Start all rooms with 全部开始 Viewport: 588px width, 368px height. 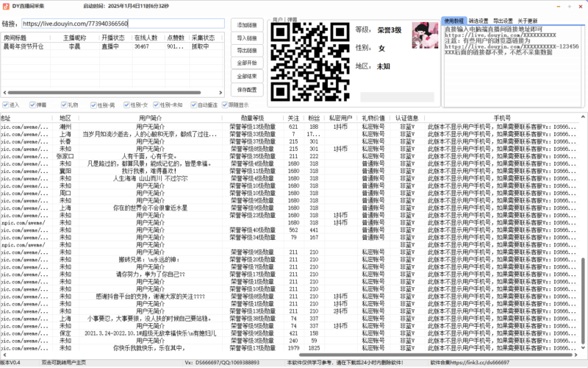pos(247,63)
